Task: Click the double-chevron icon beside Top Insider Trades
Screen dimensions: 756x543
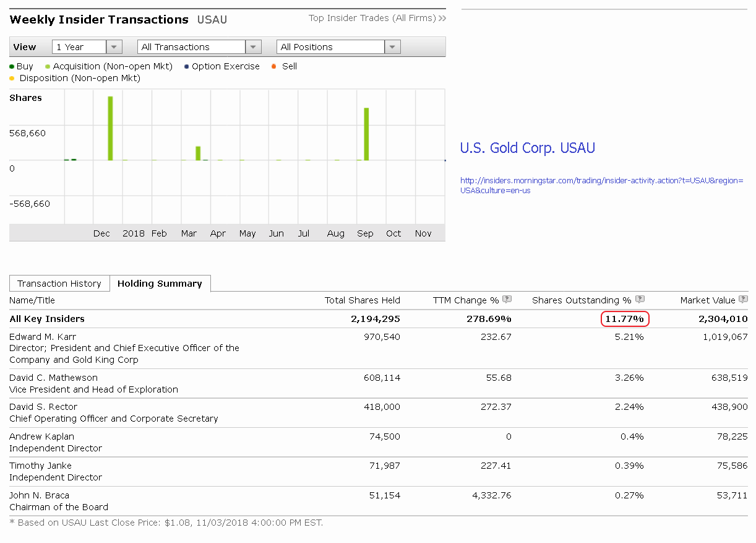Action: click(x=442, y=19)
